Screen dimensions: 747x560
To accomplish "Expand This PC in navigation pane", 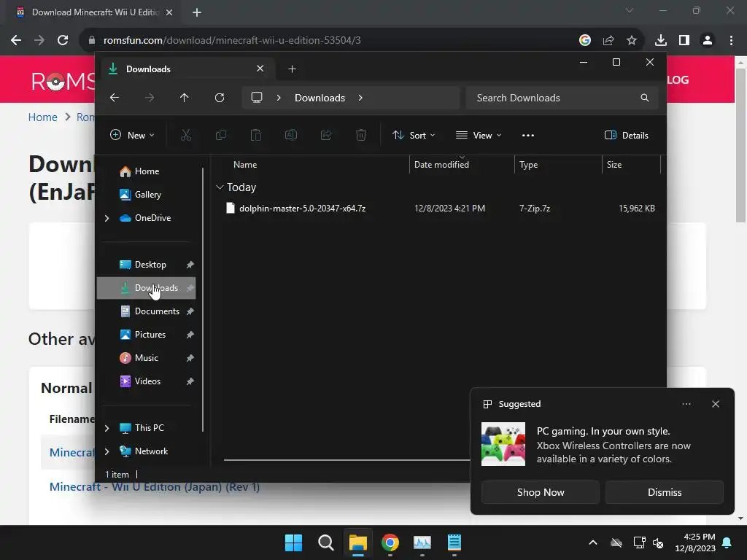I will [x=107, y=428].
